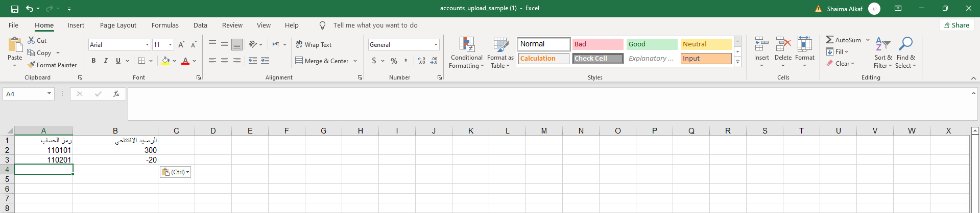The width and height of the screenshot is (980, 213).
Task: Switch to the Formulas tab
Action: click(165, 25)
